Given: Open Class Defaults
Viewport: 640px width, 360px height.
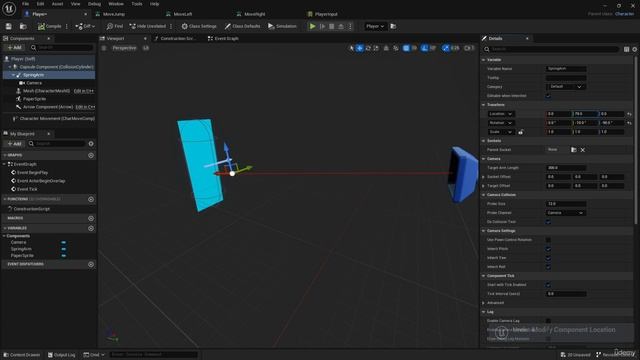Looking at the screenshot, I should tap(242, 26).
